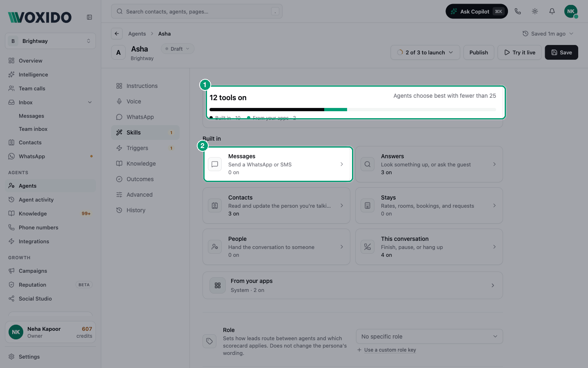Open the phone dialer icon
588x368 pixels.
click(518, 11)
